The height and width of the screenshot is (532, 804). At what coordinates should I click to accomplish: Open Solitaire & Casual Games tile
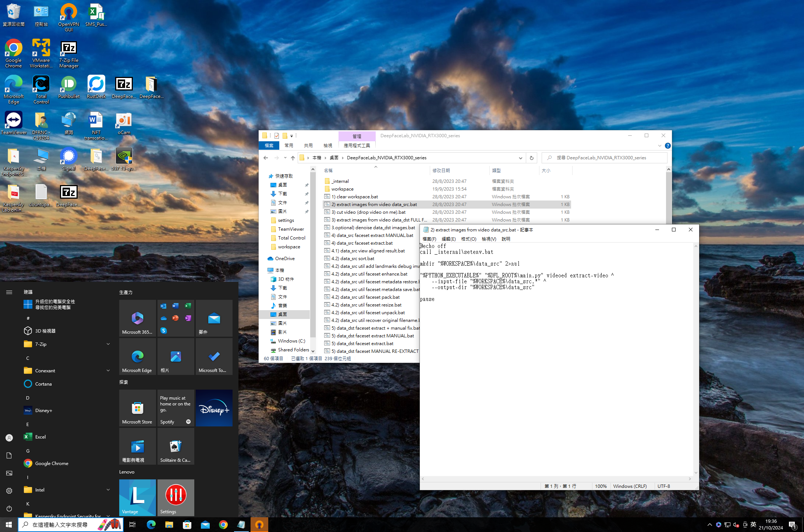[x=176, y=446]
